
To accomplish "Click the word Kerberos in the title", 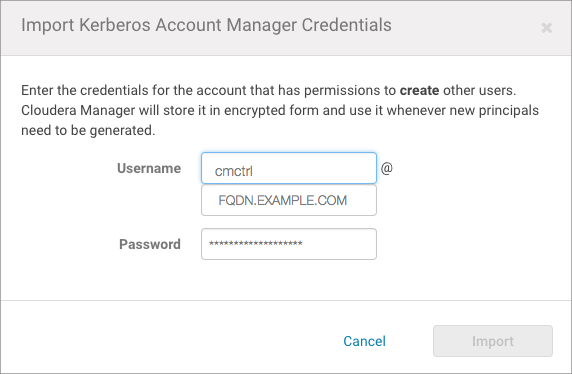I will click(x=115, y=25).
